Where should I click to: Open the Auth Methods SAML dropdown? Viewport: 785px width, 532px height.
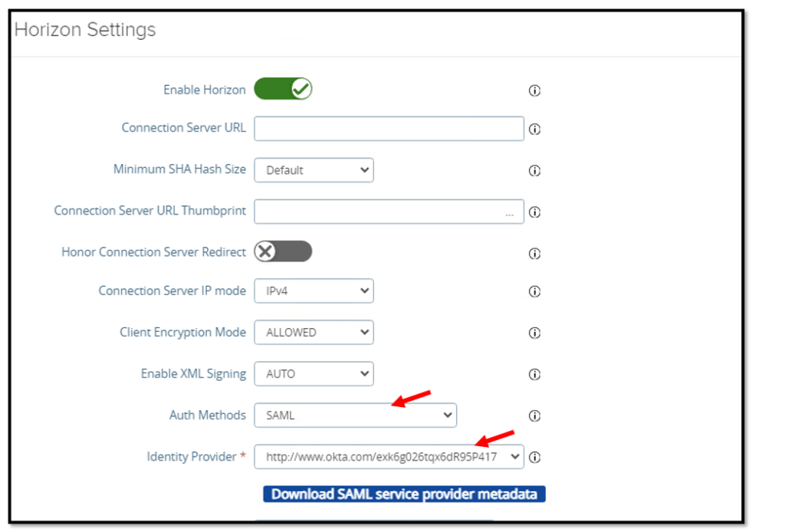[355, 415]
